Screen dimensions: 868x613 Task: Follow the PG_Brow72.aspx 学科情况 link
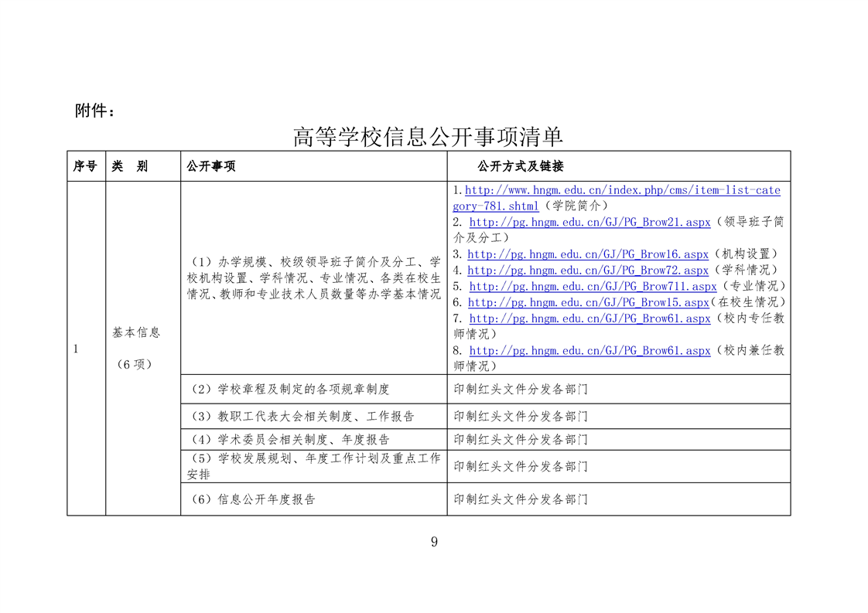[587, 271]
